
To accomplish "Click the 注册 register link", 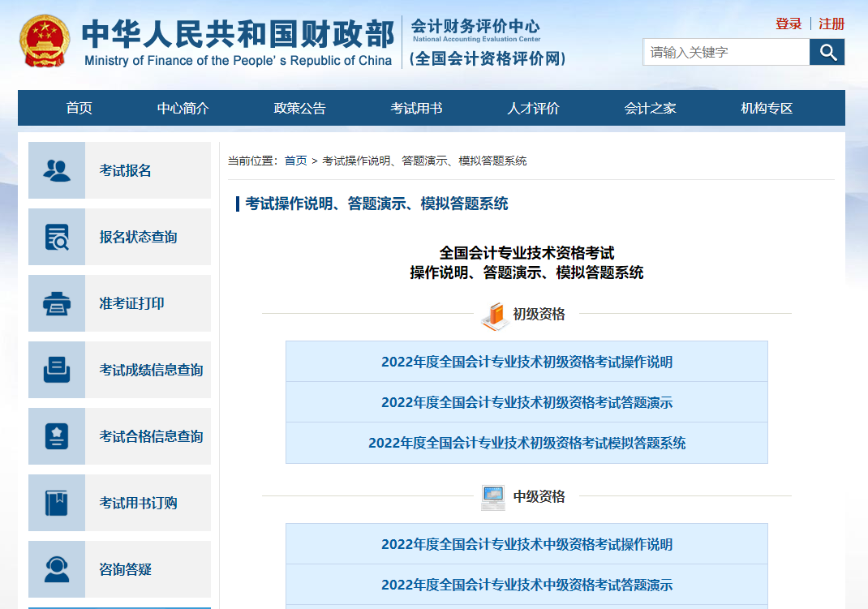I will point(831,24).
